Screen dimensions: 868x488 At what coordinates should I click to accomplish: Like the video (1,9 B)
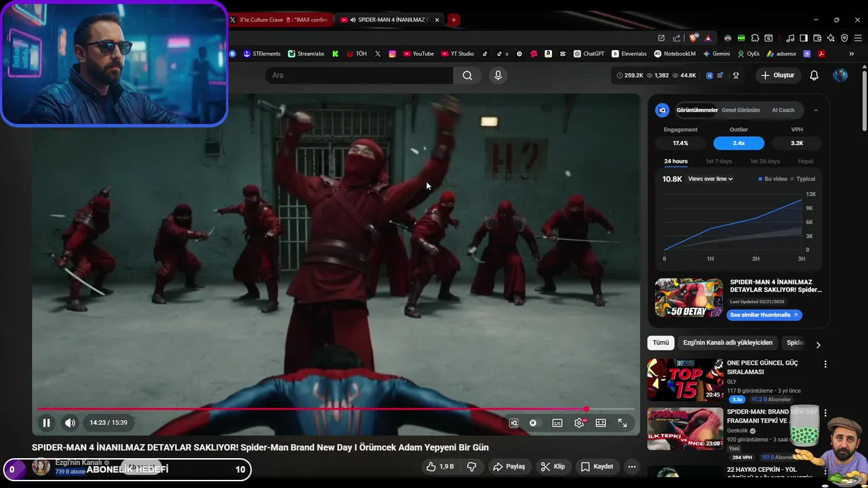[x=439, y=466]
